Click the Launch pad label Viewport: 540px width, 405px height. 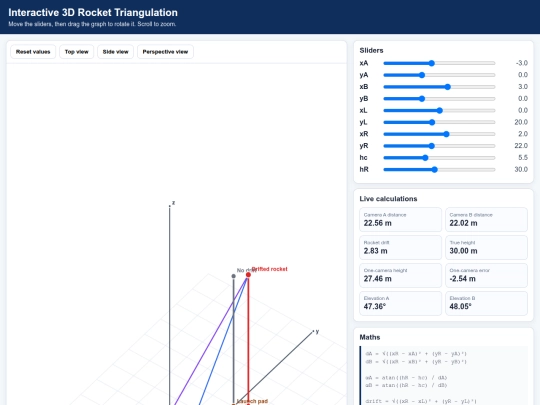[252, 401]
